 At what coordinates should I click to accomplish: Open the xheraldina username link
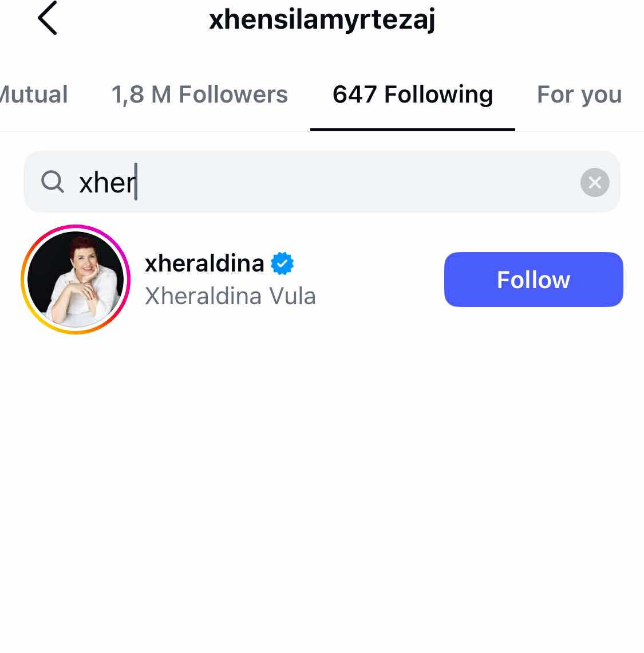[204, 263]
